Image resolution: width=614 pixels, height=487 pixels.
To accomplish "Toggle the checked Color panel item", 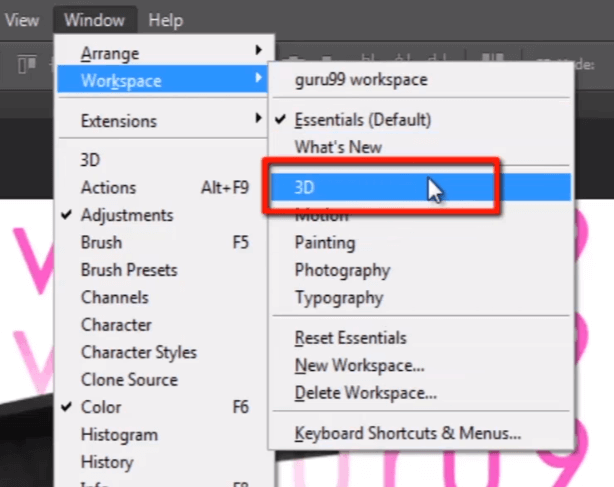I will coord(101,407).
